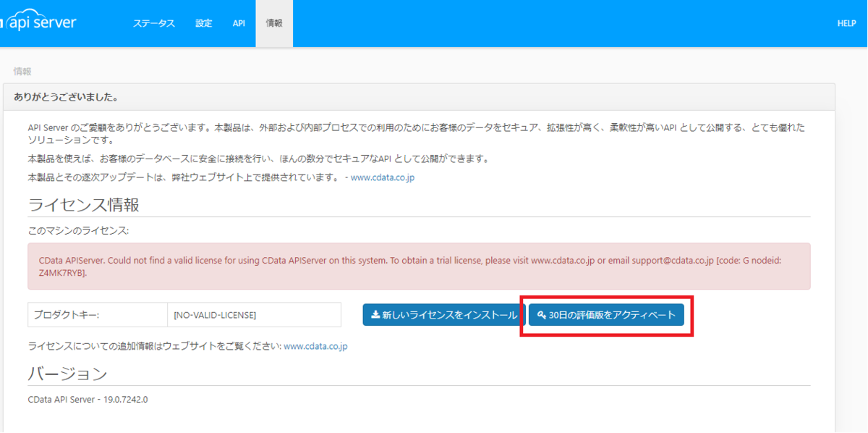
Task: Switch to the API tab
Action: [239, 23]
